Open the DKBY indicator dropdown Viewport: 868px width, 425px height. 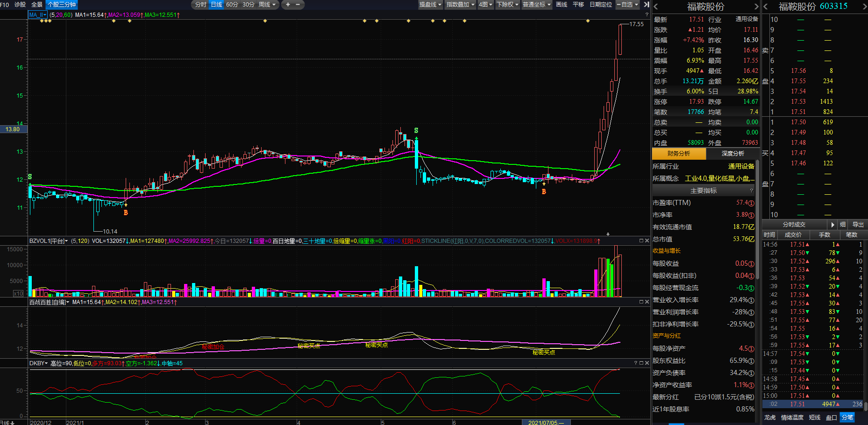click(x=38, y=363)
